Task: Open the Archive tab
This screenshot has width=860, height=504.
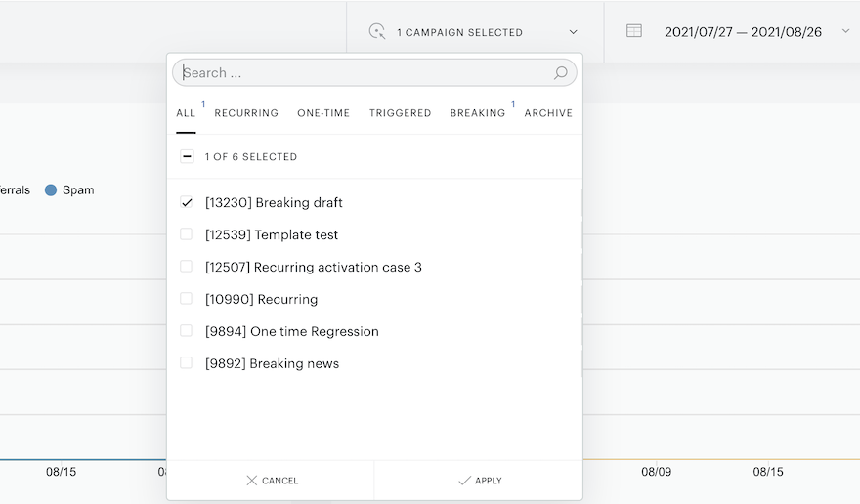Action: point(548,113)
